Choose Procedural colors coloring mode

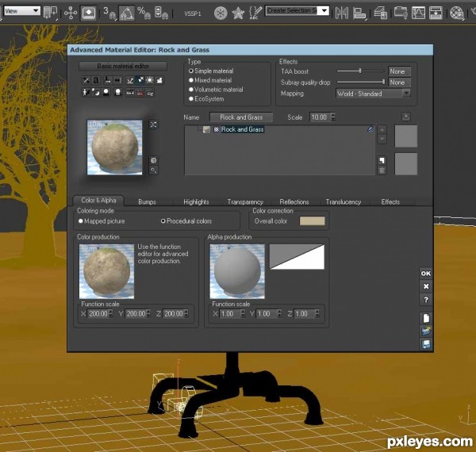(163, 220)
